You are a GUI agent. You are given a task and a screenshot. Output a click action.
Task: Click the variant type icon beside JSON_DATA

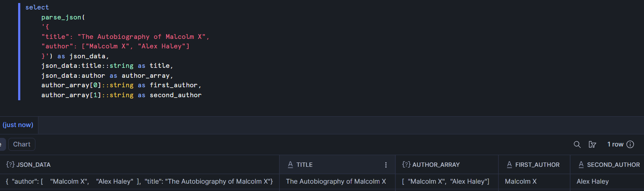point(10,165)
